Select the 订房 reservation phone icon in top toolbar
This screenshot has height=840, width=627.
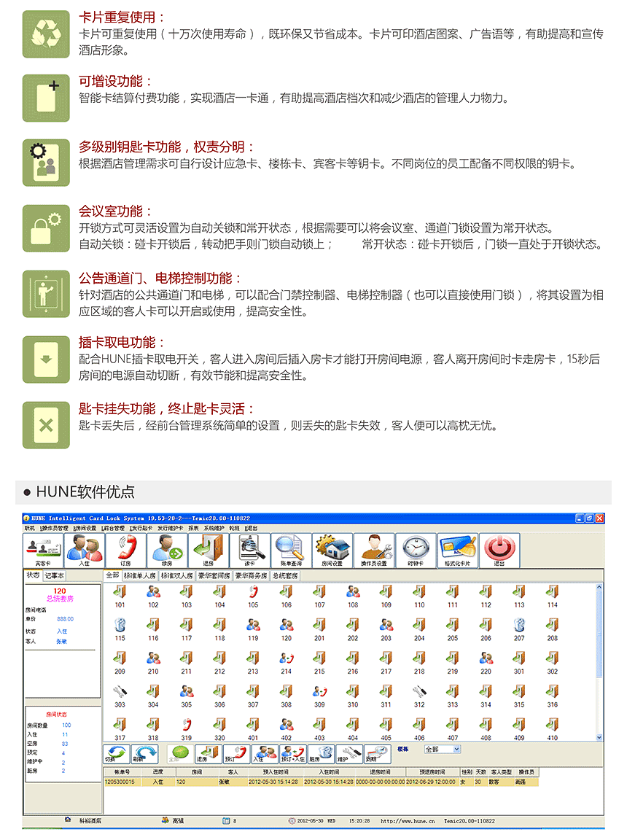click(x=126, y=551)
